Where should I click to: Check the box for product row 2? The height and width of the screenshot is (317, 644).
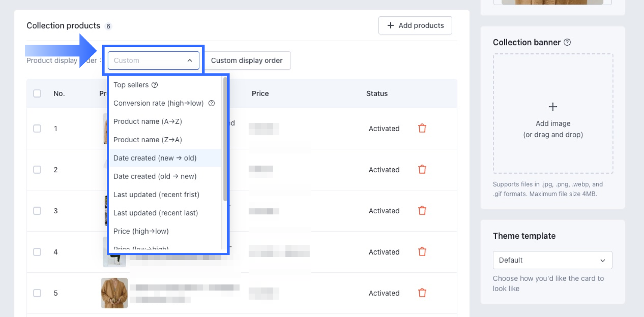coord(37,170)
